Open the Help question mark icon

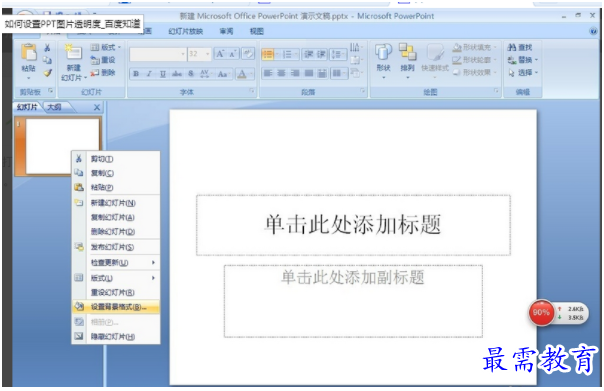click(x=594, y=31)
